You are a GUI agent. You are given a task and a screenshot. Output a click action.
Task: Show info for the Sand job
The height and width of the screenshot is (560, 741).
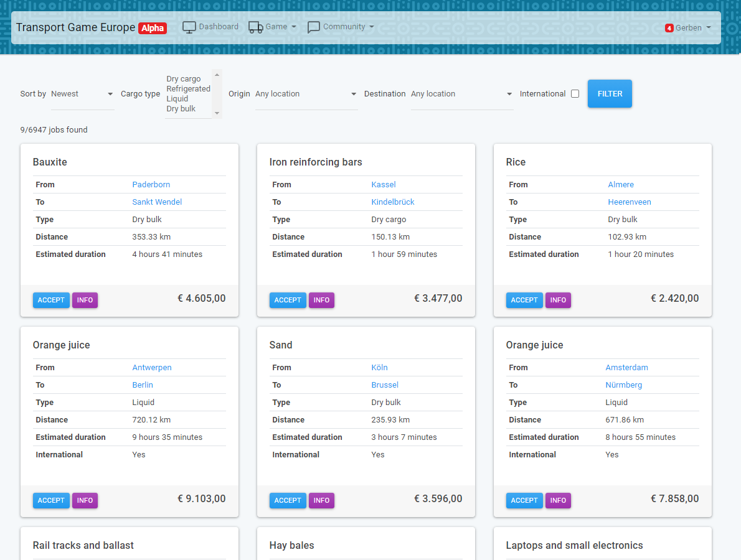[322, 500]
